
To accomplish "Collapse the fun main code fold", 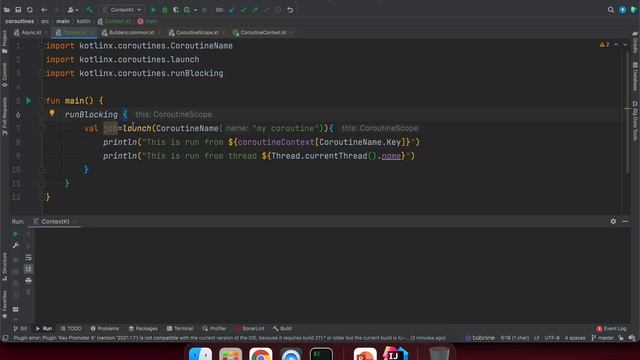I will 42,100.
